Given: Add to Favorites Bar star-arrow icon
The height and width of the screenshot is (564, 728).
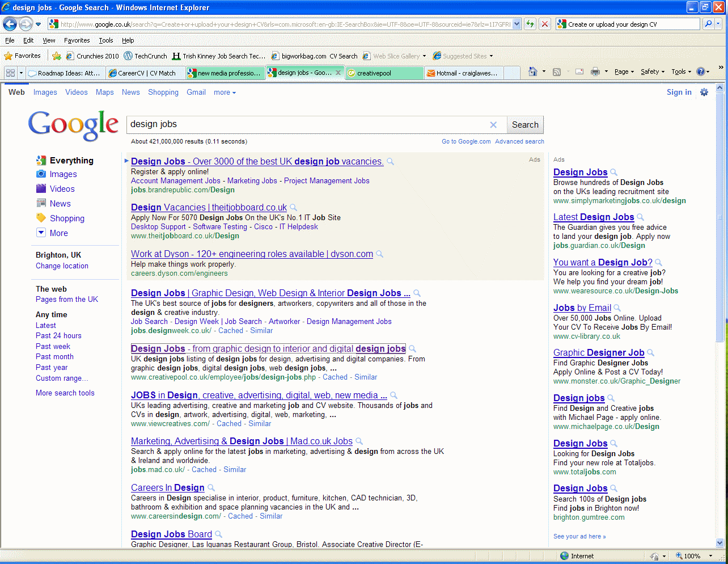Looking at the screenshot, I should coord(56,56).
